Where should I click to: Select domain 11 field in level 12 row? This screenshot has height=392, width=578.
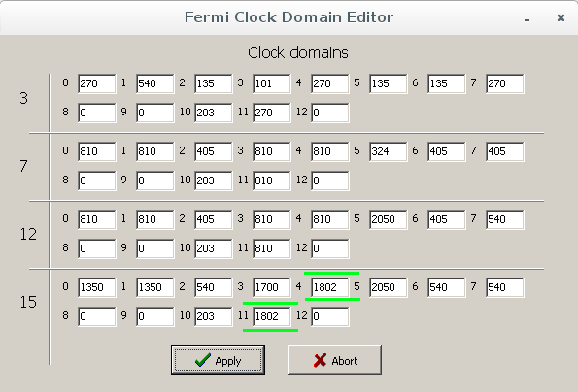272,248
